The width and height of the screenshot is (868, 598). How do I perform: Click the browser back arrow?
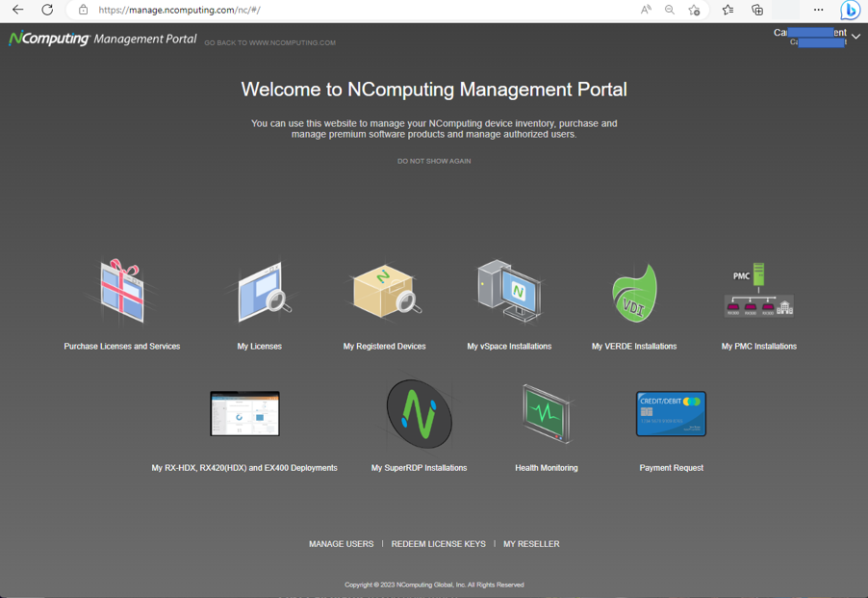point(17,10)
